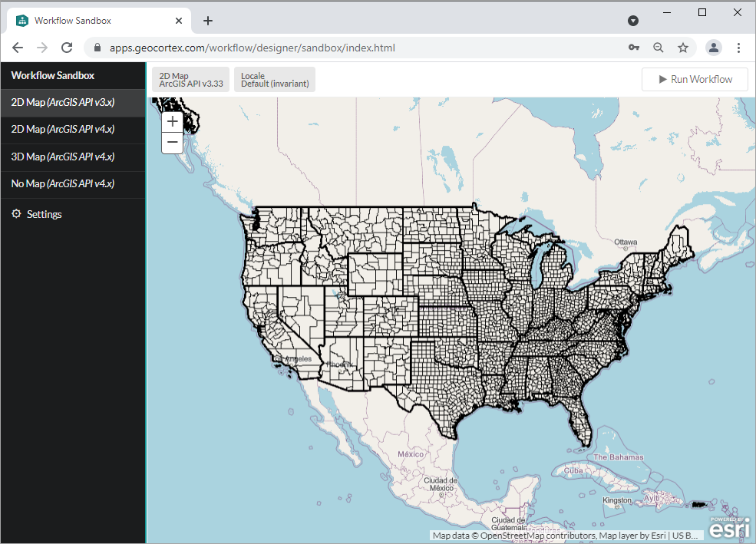Open the Locale Default (invariant) selector

point(274,79)
